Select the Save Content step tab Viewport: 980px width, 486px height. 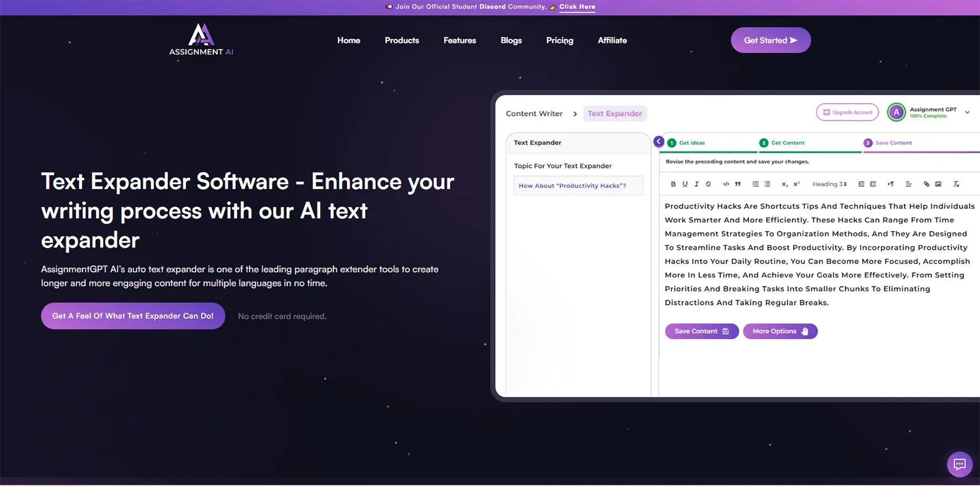point(888,143)
